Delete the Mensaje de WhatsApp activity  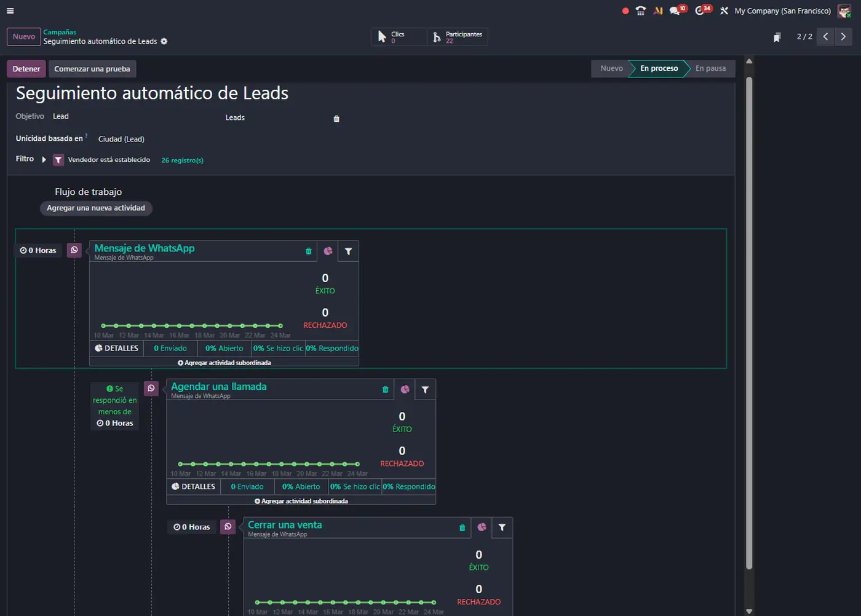[309, 251]
